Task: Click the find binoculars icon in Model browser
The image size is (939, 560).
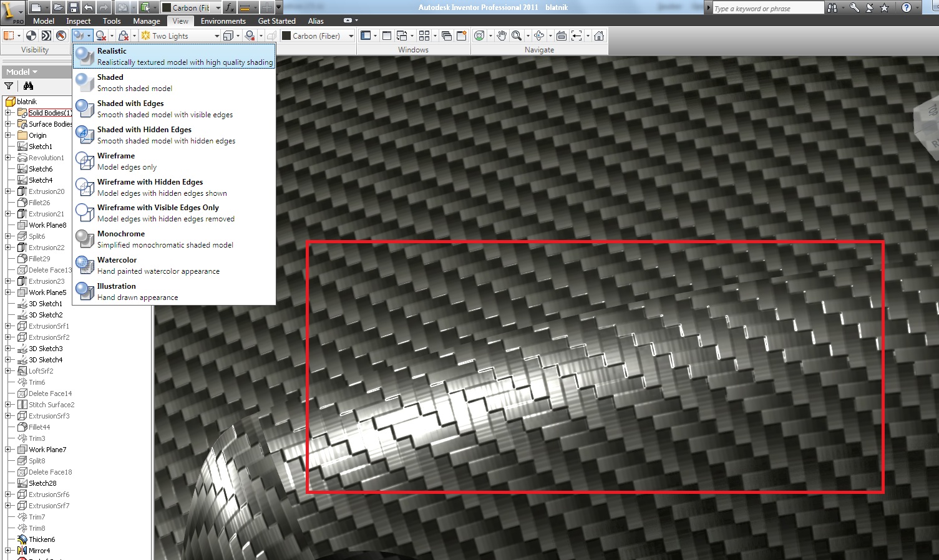Action: pyautogui.click(x=28, y=86)
